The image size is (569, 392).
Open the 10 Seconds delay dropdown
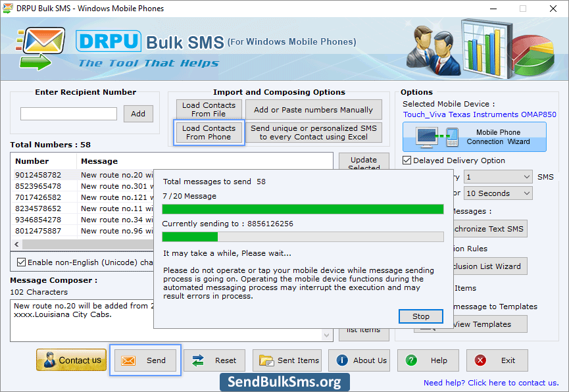pyautogui.click(x=498, y=193)
